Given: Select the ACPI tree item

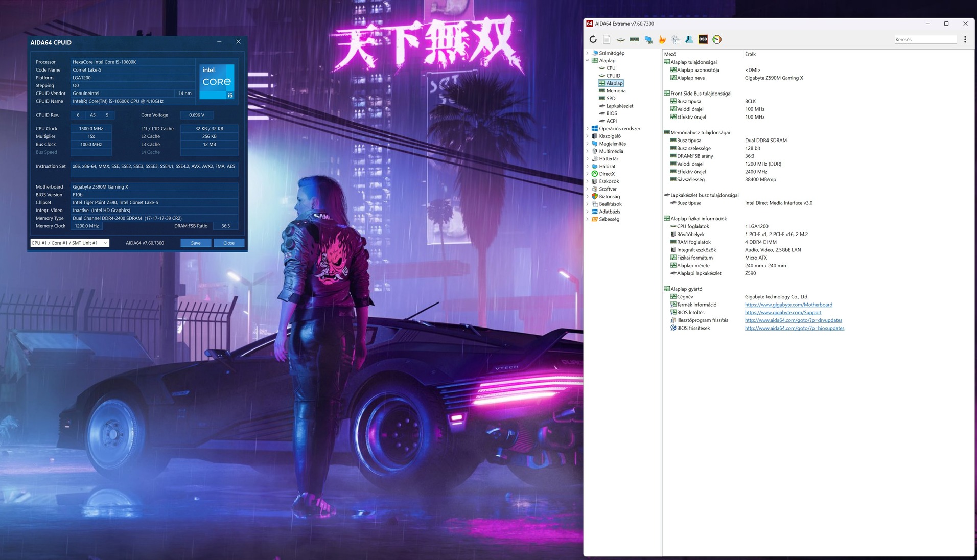Looking at the screenshot, I should [x=612, y=121].
